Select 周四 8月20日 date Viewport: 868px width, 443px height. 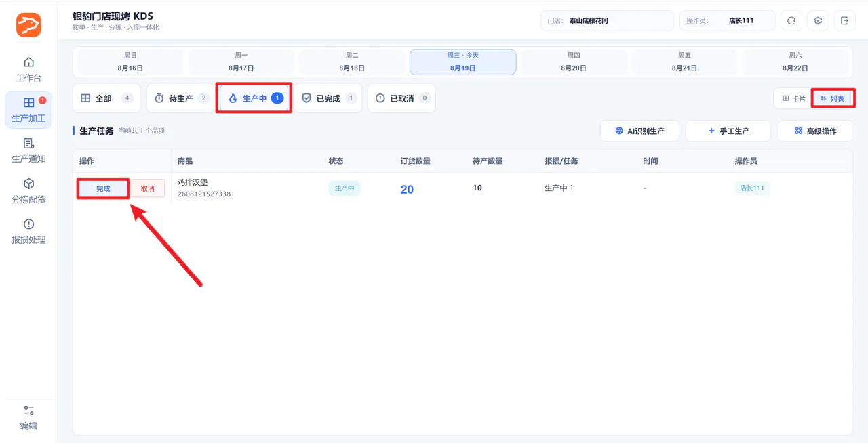pyautogui.click(x=574, y=62)
